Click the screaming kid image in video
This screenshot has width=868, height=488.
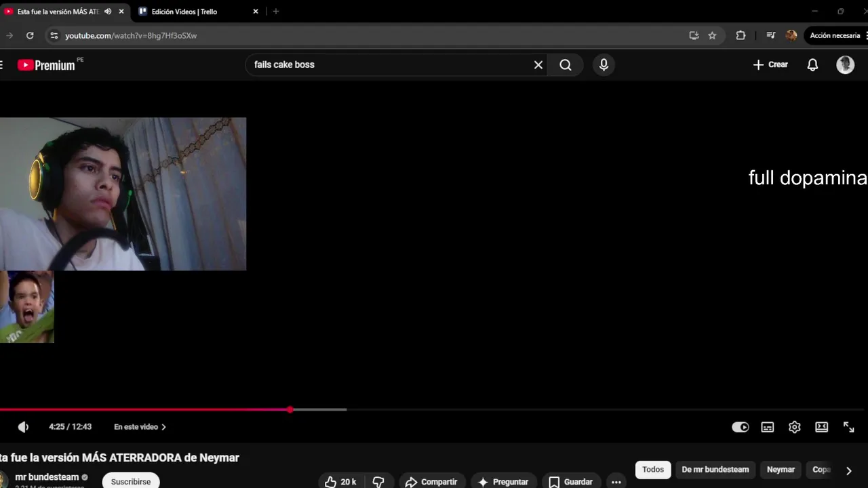[27, 306]
